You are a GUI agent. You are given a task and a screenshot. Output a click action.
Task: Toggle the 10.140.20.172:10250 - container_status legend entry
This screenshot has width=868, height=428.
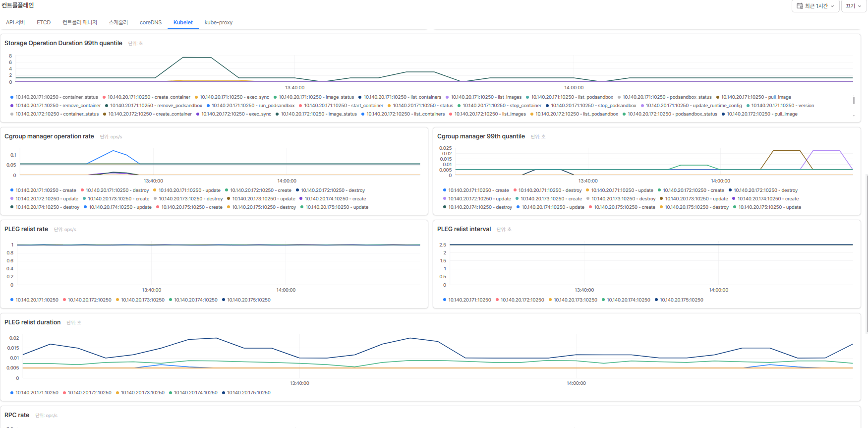pos(55,114)
